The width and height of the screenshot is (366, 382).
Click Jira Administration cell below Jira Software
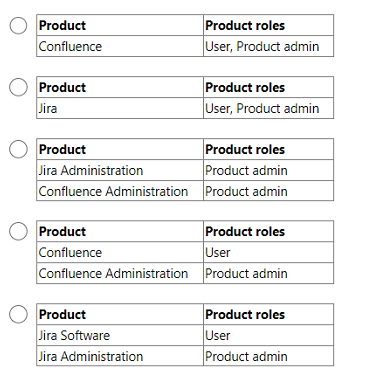pyautogui.click(x=120, y=356)
